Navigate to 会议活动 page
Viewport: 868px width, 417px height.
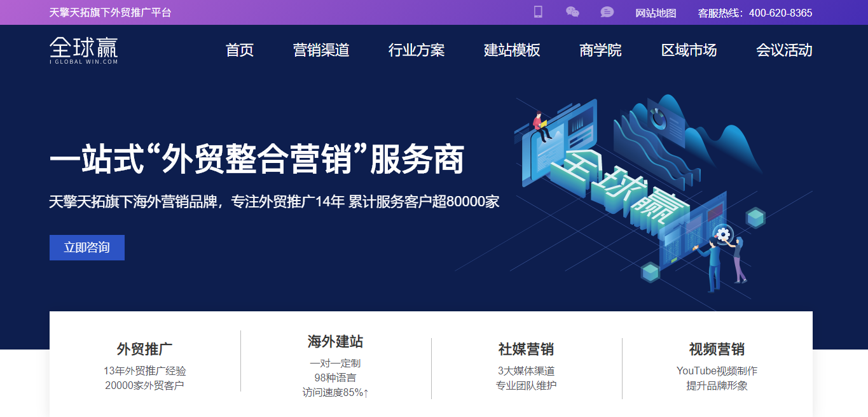point(784,50)
